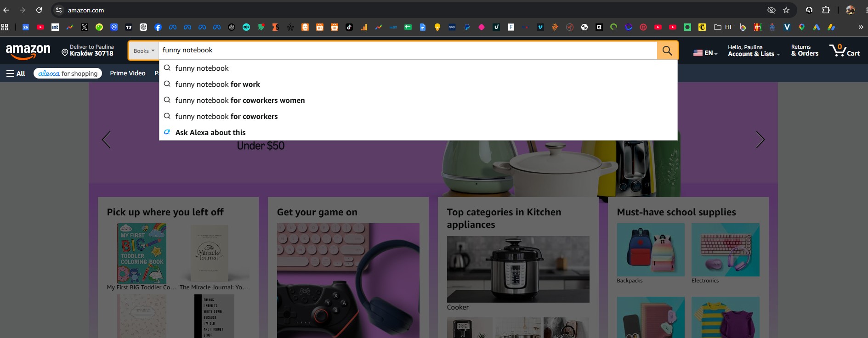Image resolution: width=868 pixels, height=338 pixels.
Task: Open the Backpacks image
Action: click(651, 250)
